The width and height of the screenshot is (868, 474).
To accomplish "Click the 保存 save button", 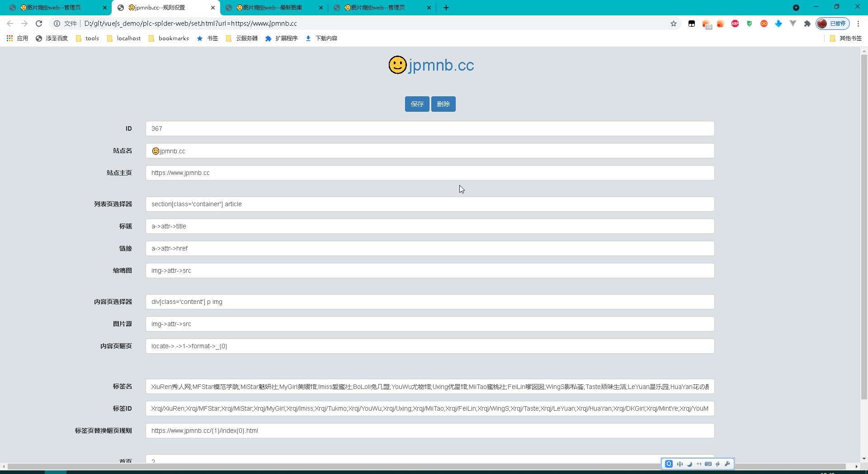I will [417, 104].
